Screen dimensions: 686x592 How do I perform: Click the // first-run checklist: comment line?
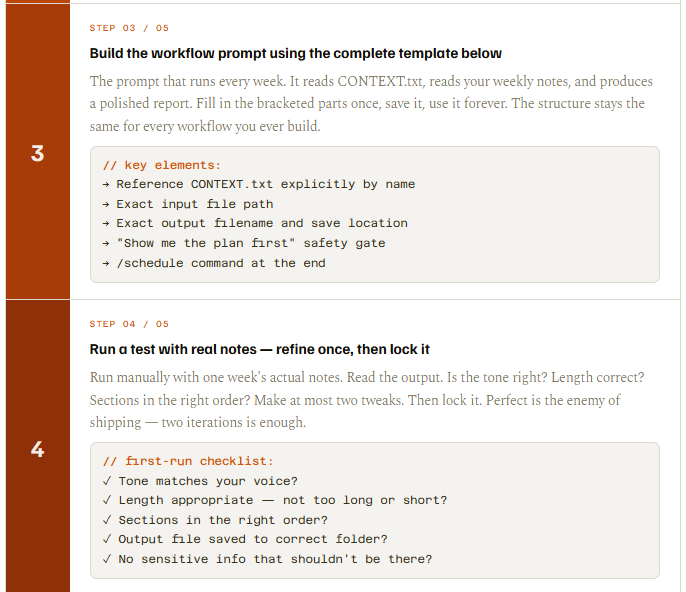click(188, 461)
